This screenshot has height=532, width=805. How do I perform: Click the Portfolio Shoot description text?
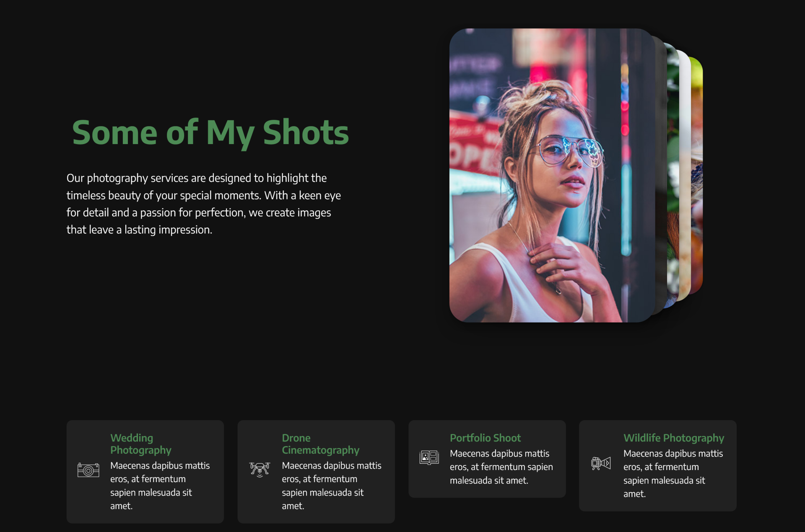click(501, 467)
